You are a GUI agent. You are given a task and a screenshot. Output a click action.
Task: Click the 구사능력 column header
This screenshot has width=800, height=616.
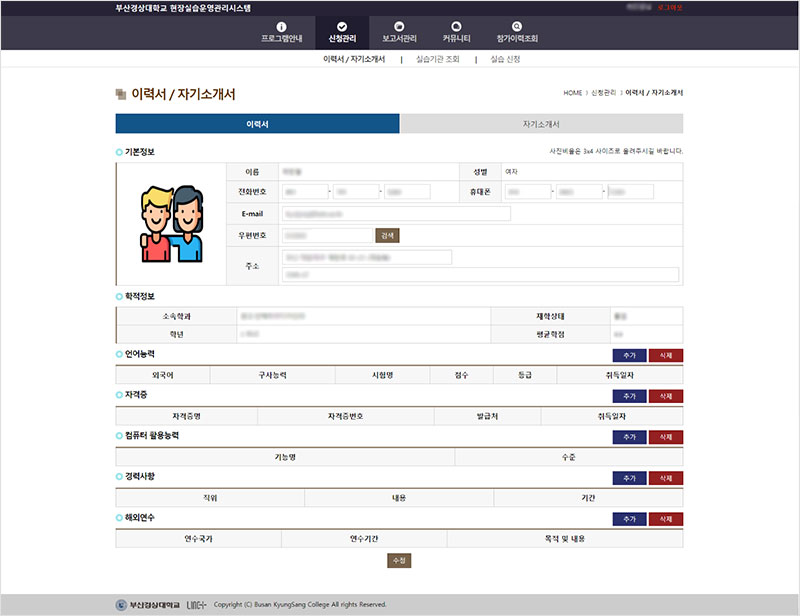(272, 375)
